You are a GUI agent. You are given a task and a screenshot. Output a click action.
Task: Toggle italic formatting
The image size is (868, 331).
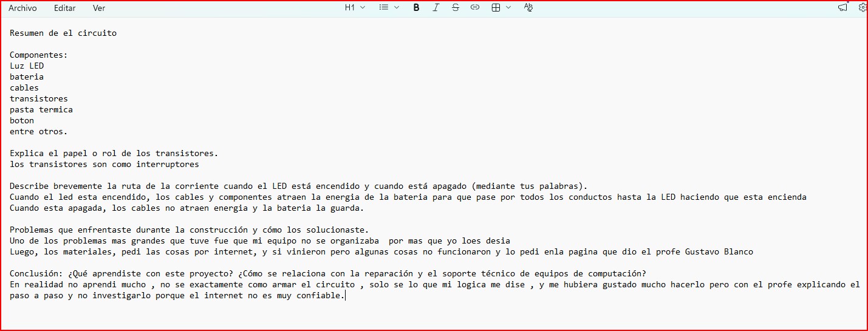(436, 8)
